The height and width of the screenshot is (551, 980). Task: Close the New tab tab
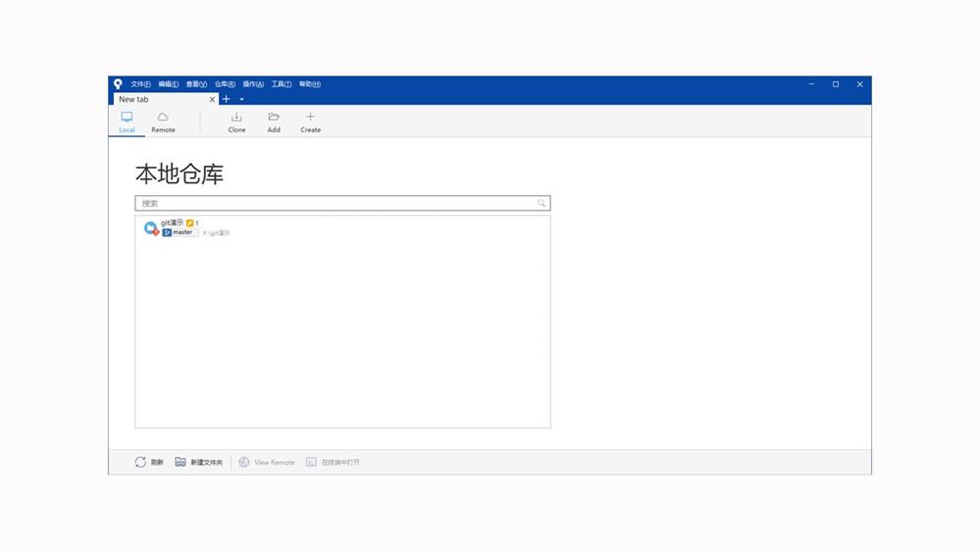[x=212, y=100]
